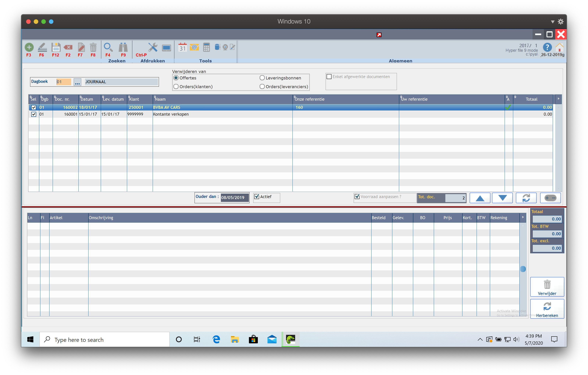
Task: Click the binoculars find icon (F9)
Action: point(123,47)
